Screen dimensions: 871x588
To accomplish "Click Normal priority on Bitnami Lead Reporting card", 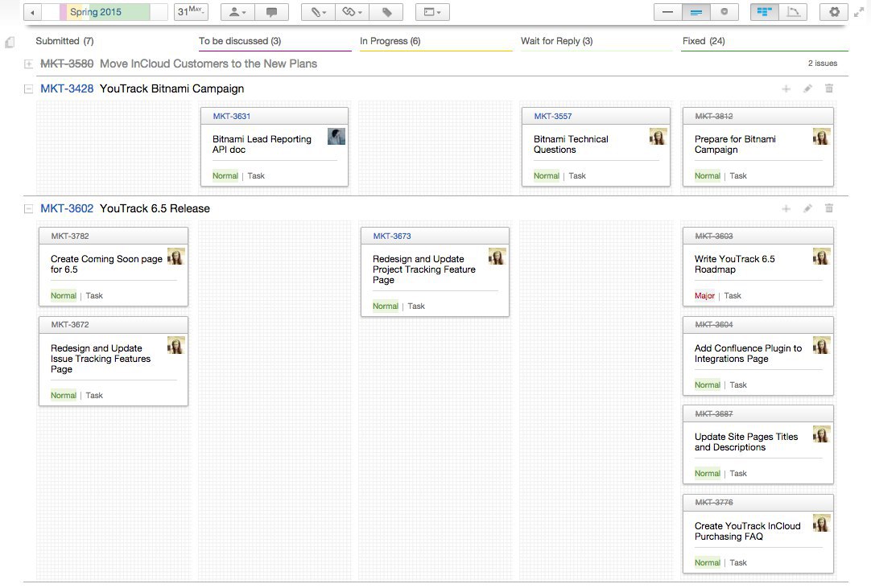I will tap(225, 176).
